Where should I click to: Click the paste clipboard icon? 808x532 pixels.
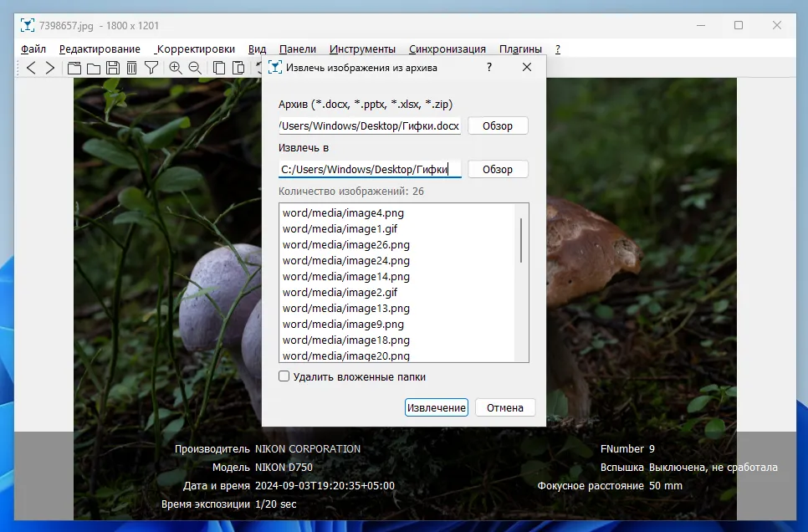[238, 68]
